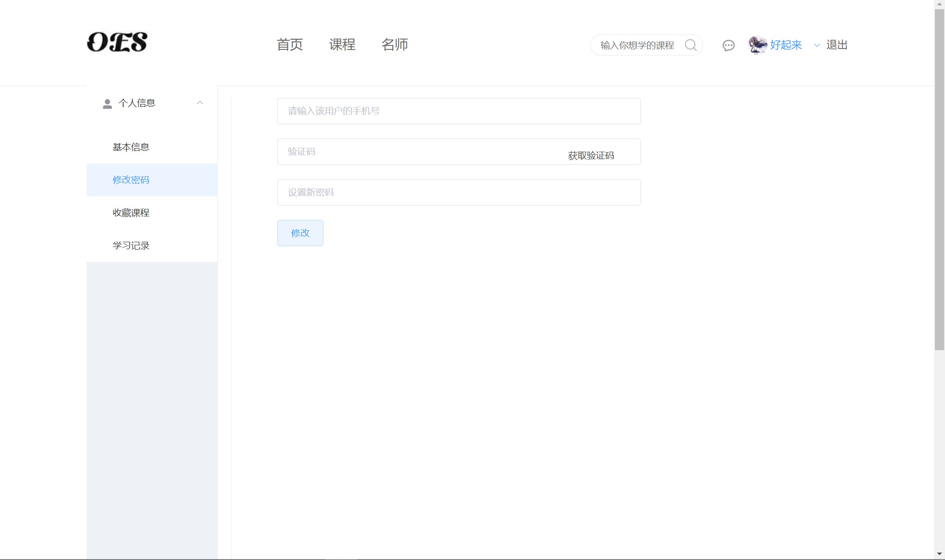Select 修改密码 in the sidebar
This screenshot has width=945, height=560.
pos(131,180)
